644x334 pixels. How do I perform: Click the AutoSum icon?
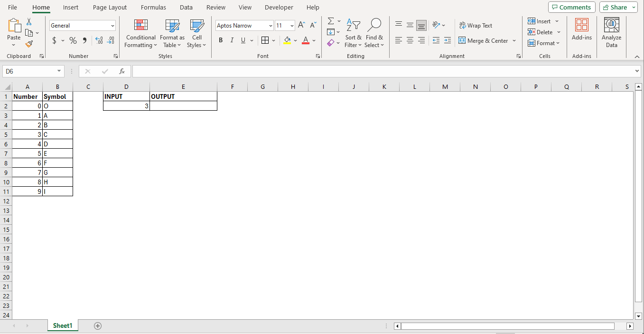coord(330,21)
